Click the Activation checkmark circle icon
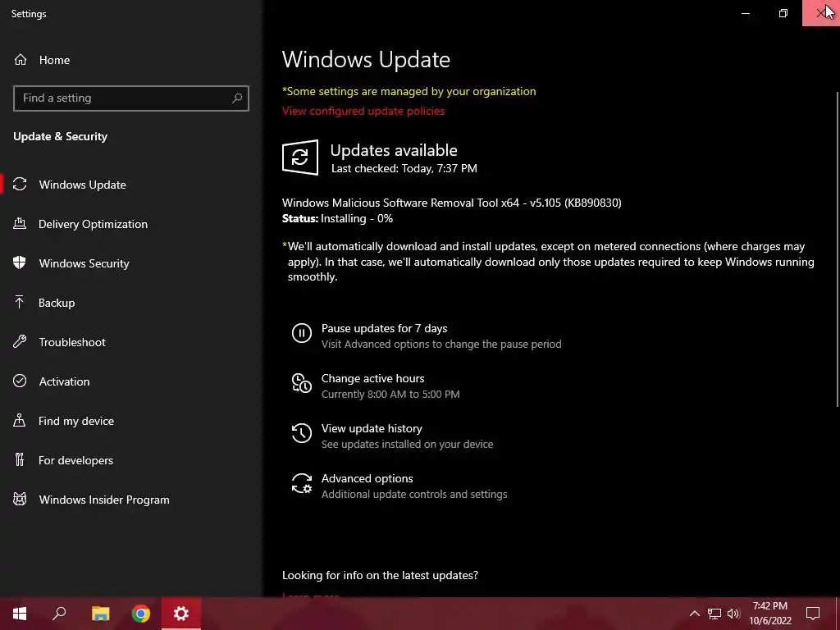 20,381
